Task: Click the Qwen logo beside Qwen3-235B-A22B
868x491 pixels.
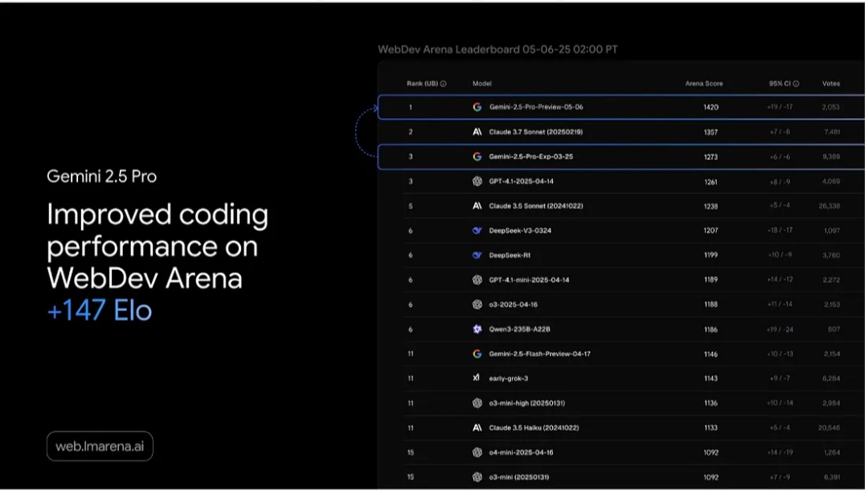Action: click(x=477, y=329)
